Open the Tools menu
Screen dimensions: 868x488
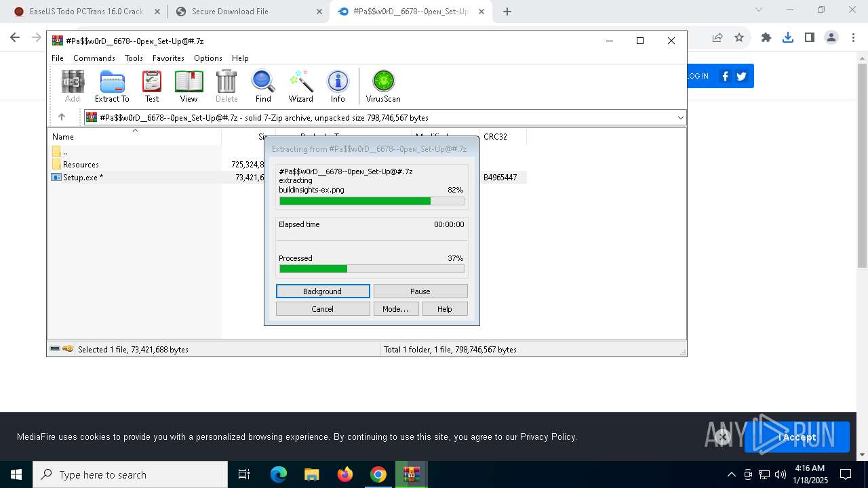(134, 58)
